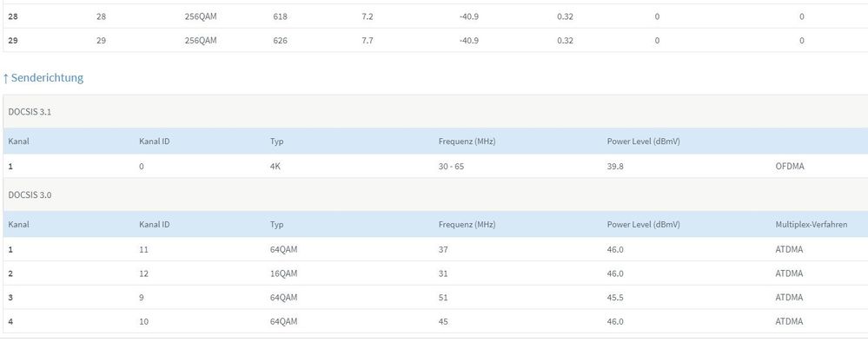Click the Kanal ID header in DOCSIS 3.0 table
Screen dimensions: 868x355
155,225
